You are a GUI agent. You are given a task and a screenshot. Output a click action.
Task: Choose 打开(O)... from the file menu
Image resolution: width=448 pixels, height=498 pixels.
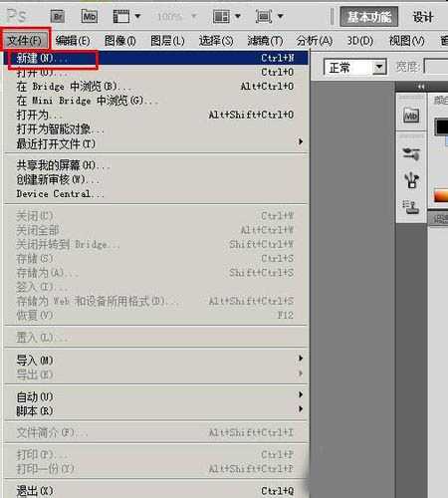pyautogui.click(x=155, y=72)
